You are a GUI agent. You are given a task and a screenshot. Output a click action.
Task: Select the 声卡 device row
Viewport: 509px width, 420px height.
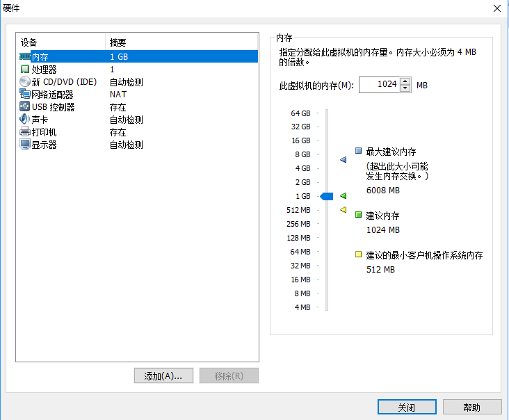[138, 120]
